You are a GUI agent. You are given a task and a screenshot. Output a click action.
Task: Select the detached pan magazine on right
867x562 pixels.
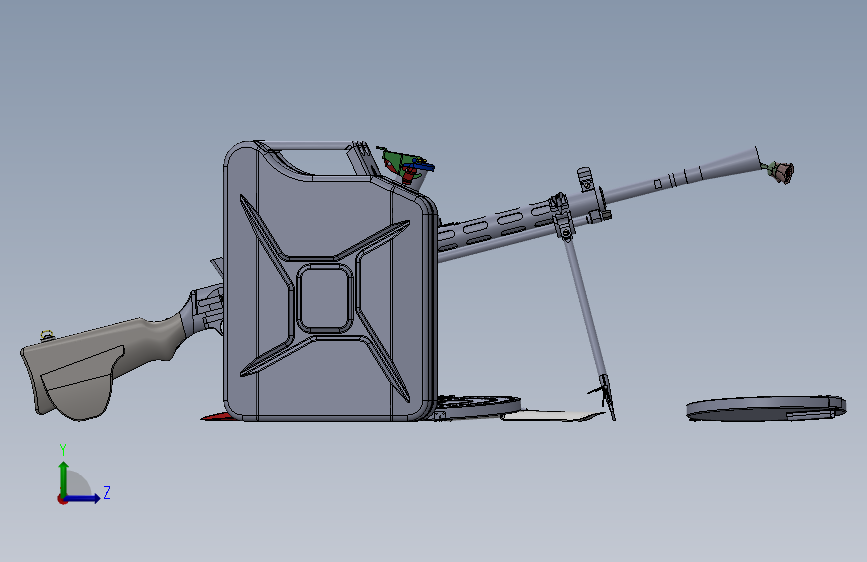click(x=766, y=409)
